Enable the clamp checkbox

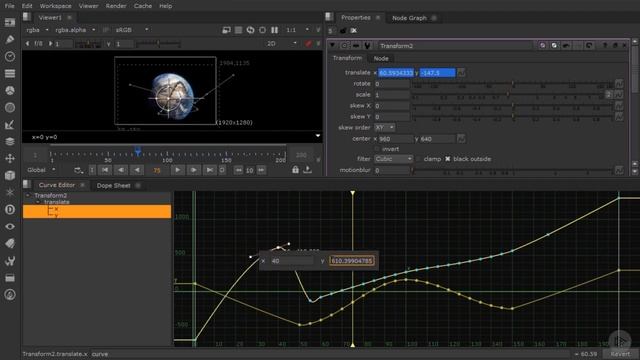click(x=418, y=159)
